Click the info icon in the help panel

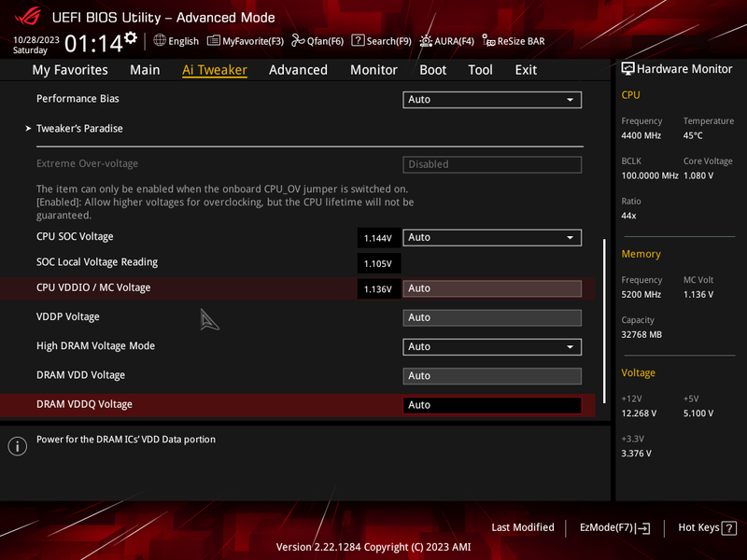pyautogui.click(x=18, y=446)
